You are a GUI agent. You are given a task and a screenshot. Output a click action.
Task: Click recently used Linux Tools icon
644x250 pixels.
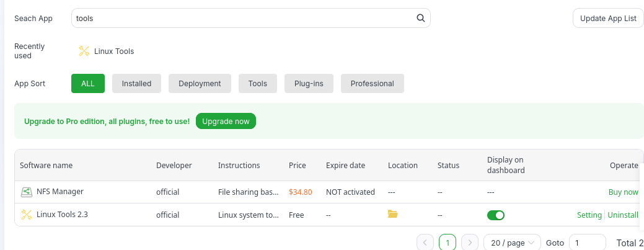[x=84, y=51]
